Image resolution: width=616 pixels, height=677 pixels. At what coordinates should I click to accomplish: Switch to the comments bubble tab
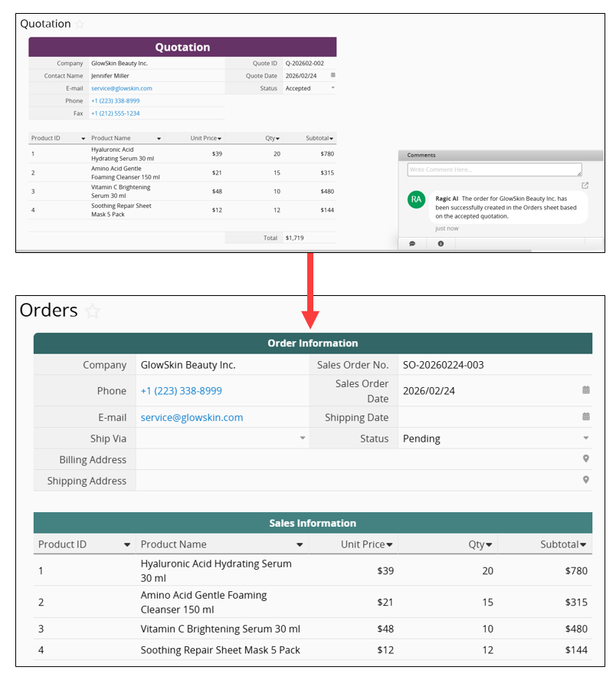pos(412,244)
